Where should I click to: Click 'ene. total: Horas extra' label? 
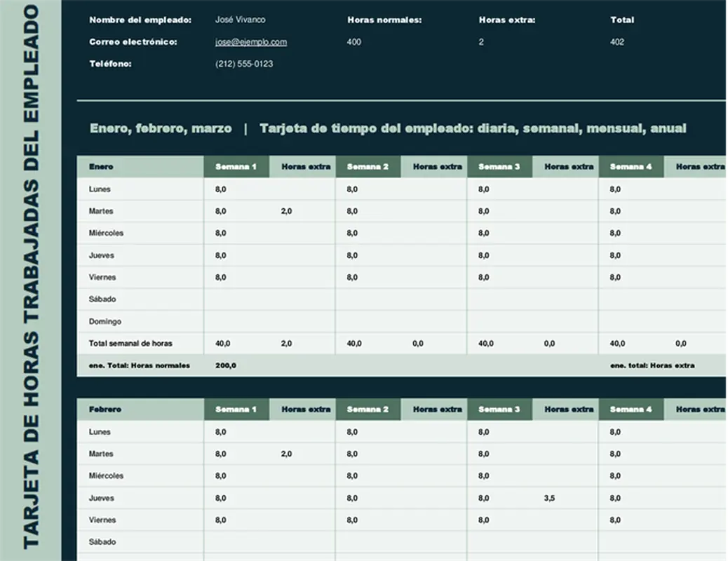tap(652, 365)
